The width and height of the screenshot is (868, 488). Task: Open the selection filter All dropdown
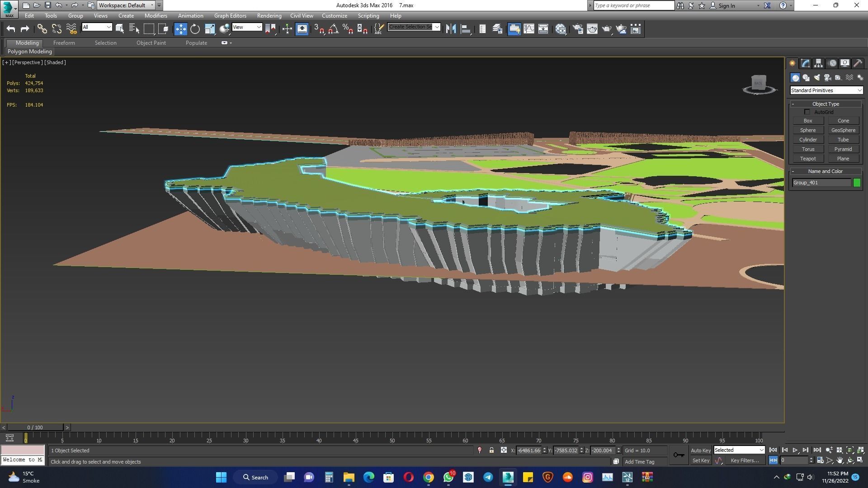(x=97, y=28)
